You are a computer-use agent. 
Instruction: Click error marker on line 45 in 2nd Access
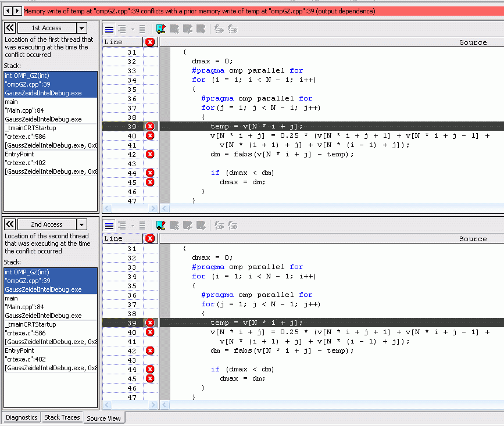coord(150,378)
